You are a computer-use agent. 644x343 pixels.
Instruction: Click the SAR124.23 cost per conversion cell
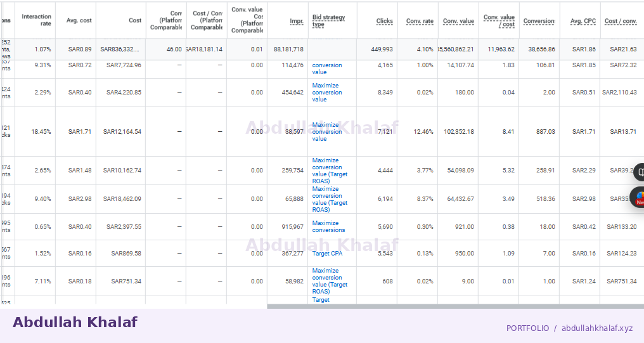click(x=621, y=254)
